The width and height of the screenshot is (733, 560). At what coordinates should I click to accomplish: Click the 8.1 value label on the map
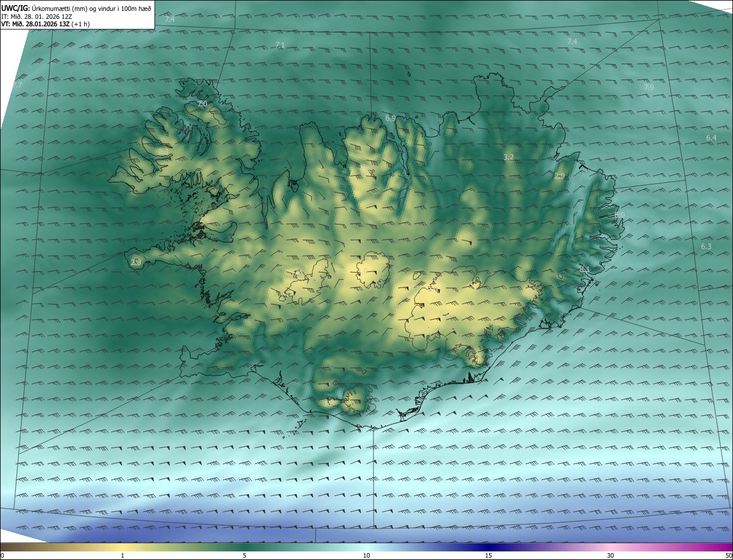tap(584, 269)
